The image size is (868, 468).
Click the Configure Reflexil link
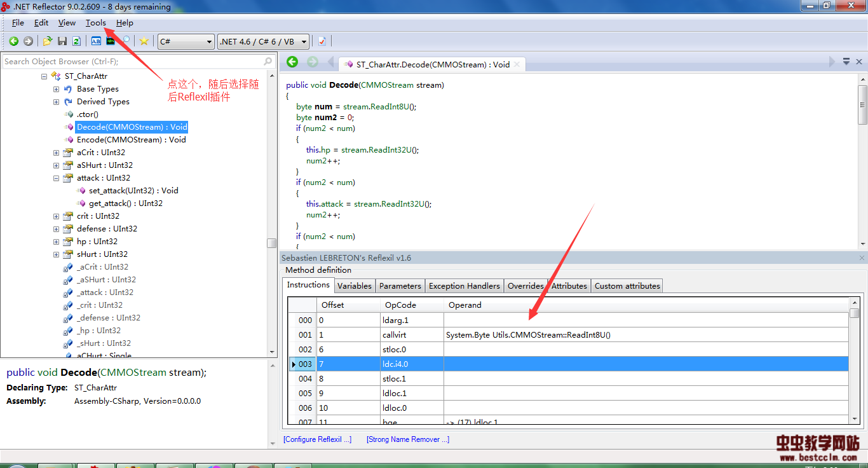[317, 439]
